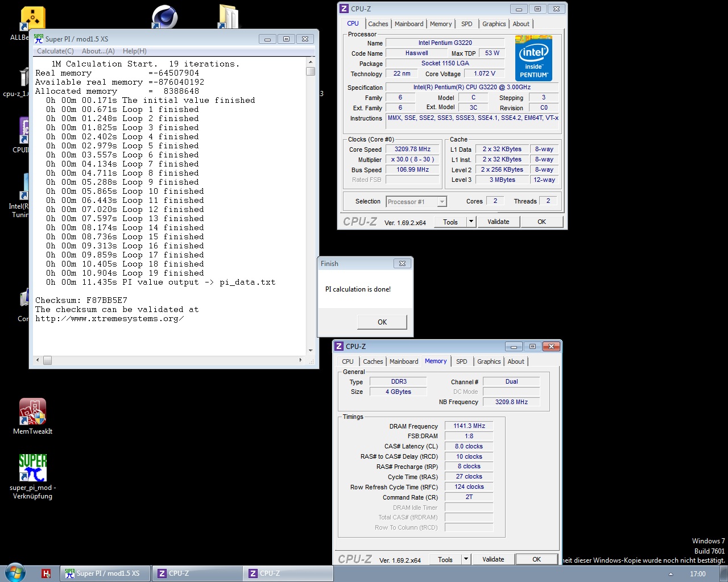
Task: Click the Core Voltage 1.072 V field
Action: point(485,74)
